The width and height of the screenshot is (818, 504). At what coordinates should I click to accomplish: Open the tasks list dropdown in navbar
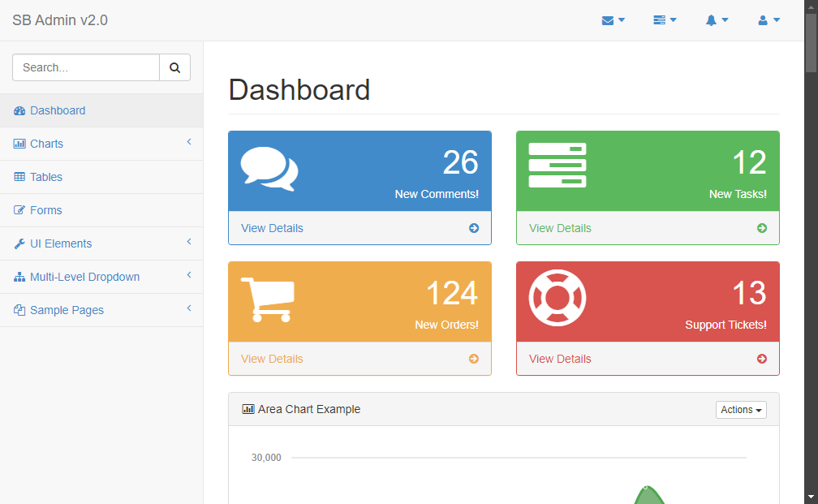[665, 20]
